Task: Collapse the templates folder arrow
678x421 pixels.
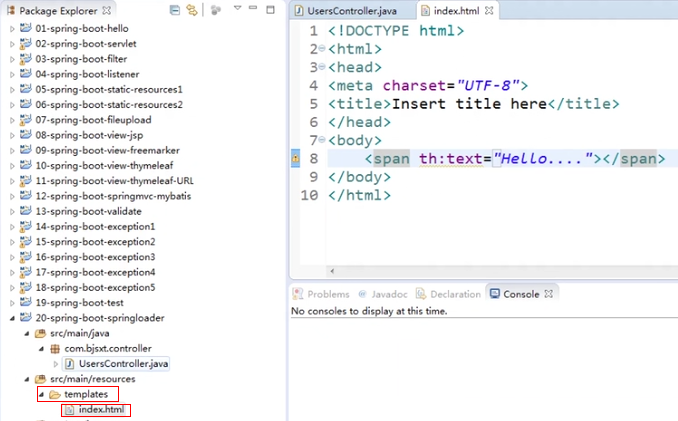Action: [x=41, y=394]
